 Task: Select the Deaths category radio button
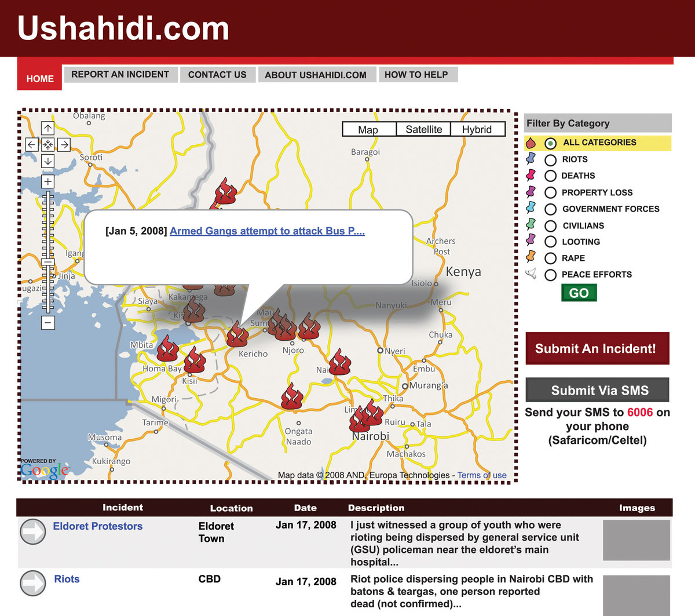(550, 176)
